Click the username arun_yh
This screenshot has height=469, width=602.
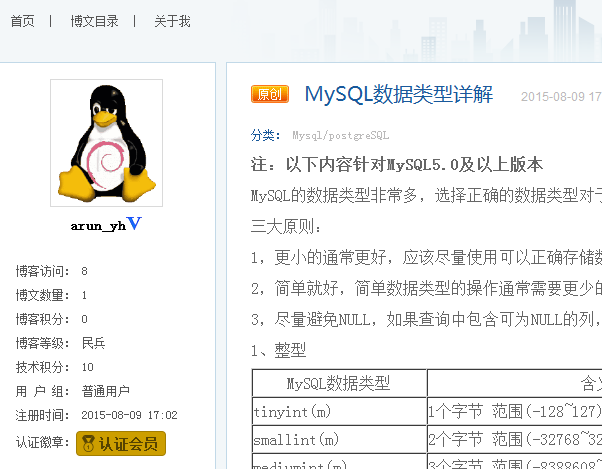(98, 226)
